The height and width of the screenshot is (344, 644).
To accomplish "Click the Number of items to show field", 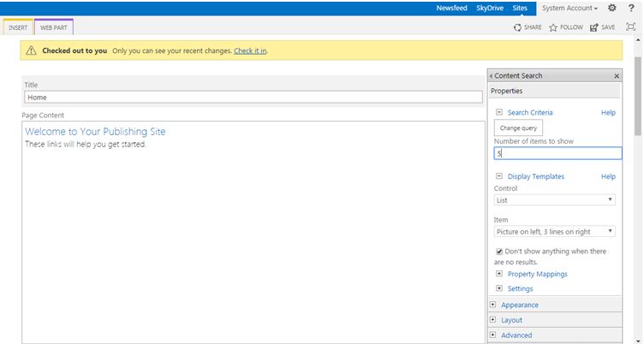I will coord(558,153).
